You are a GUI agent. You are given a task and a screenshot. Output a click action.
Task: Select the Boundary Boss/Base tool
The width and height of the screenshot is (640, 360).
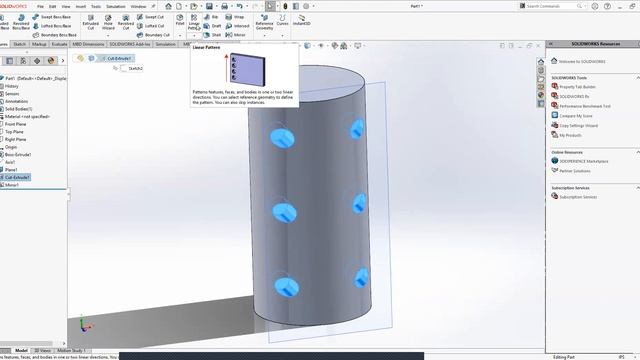pos(55,35)
